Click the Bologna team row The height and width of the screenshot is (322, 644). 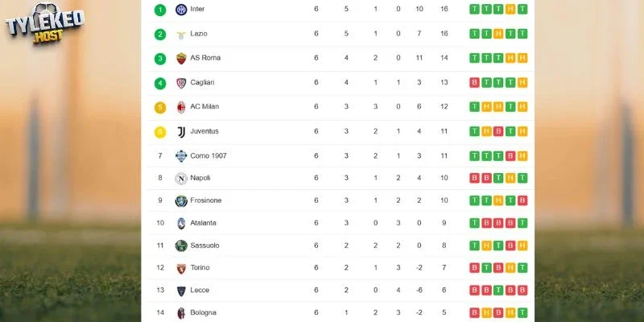point(337,312)
